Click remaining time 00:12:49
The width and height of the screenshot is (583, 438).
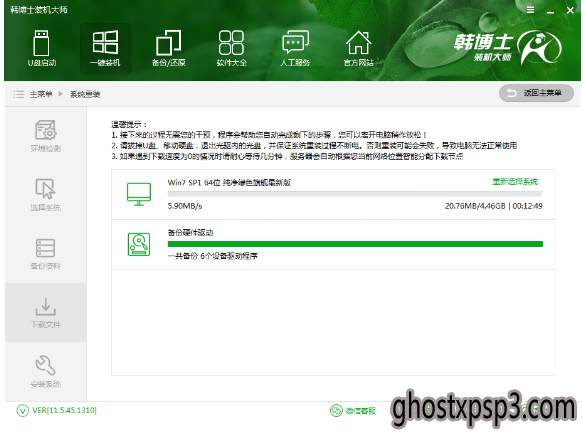(x=528, y=206)
